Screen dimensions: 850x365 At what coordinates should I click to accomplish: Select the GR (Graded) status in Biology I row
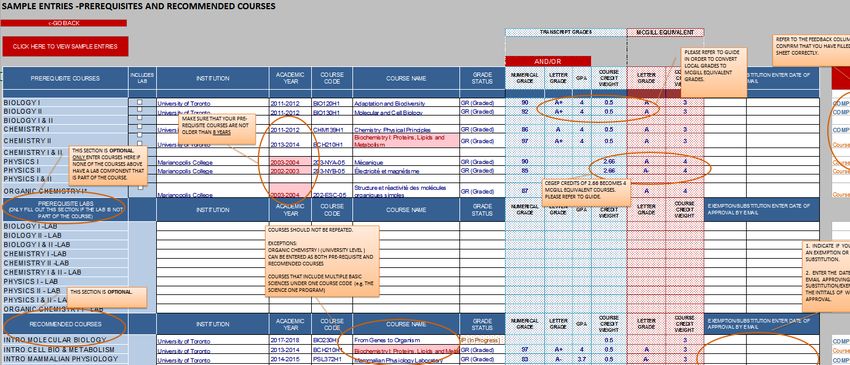[x=482, y=103]
